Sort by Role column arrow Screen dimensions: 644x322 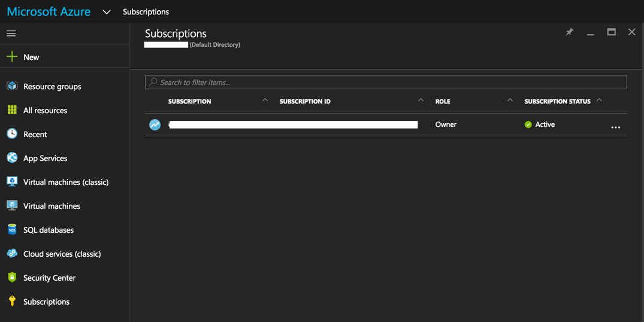click(x=510, y=101)
